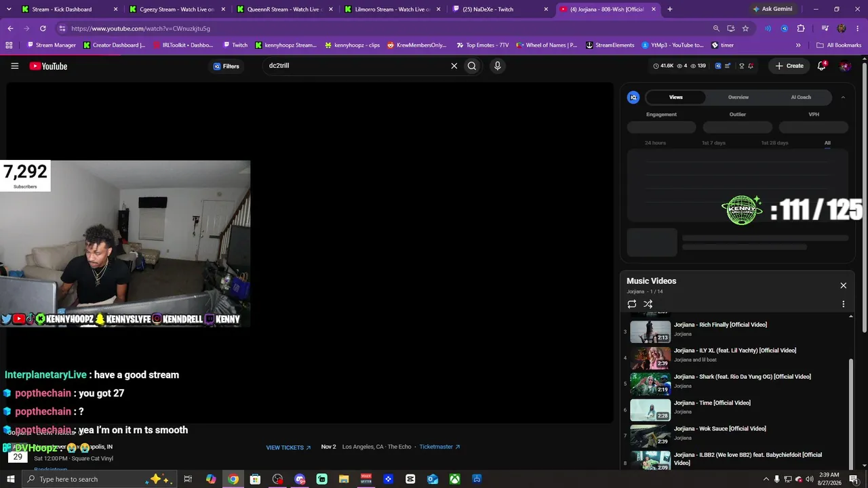This screenshot has width=868, height=488.
Task: Choose the 1st 28 days range
Action: pyautogui.click(x=774, y=143)
